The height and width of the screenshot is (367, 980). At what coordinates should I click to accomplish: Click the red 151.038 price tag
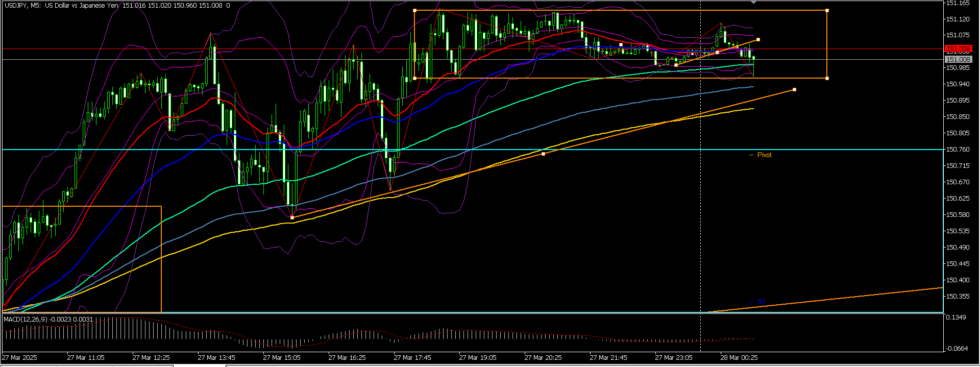[958, 50]
